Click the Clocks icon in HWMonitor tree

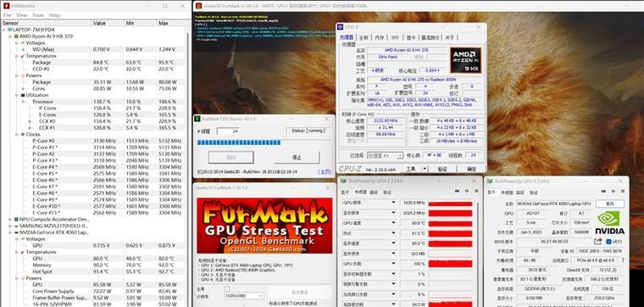click(23, 134)
